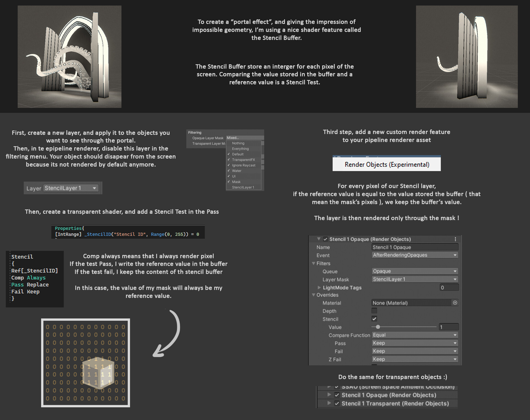Uncheck the Stencil override checkbox
The width and height of the screenshot is (530, 420).
[x=374, y=319]
